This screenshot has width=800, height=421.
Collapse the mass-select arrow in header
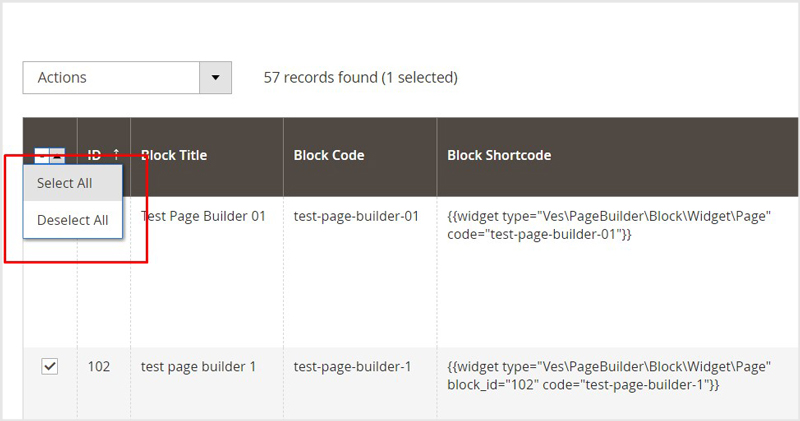coord(57,156)
